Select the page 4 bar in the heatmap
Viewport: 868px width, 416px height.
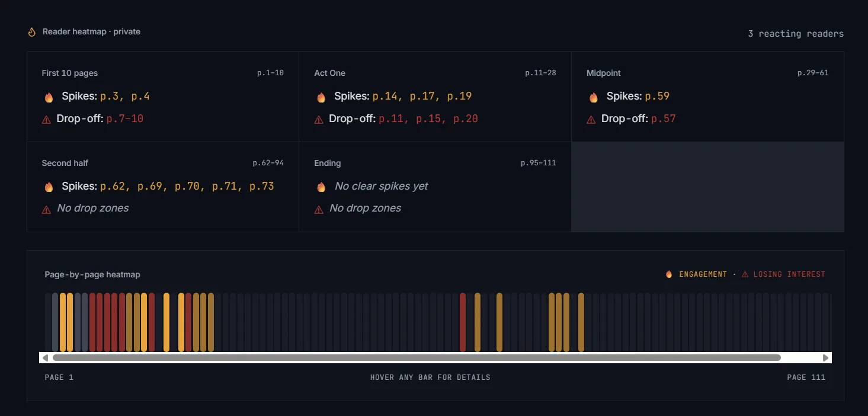pos(70,322)
